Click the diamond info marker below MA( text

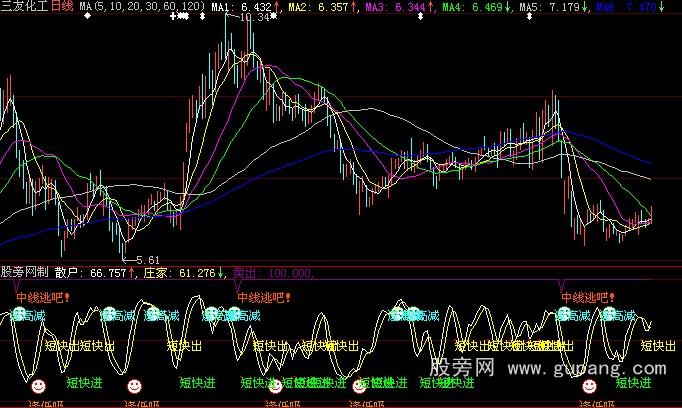(87, 16)
